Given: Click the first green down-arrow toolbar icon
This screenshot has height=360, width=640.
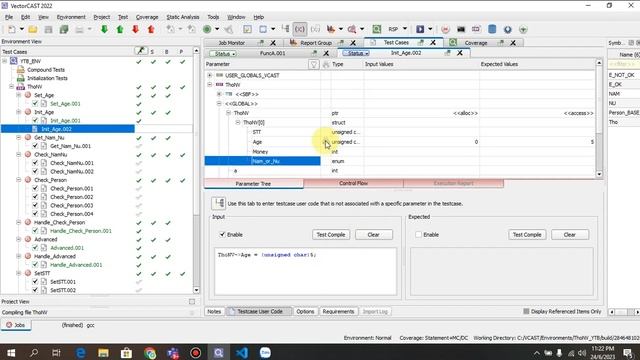Looking at the screenshot, I should pyautogui.click(x=104, y=29).
